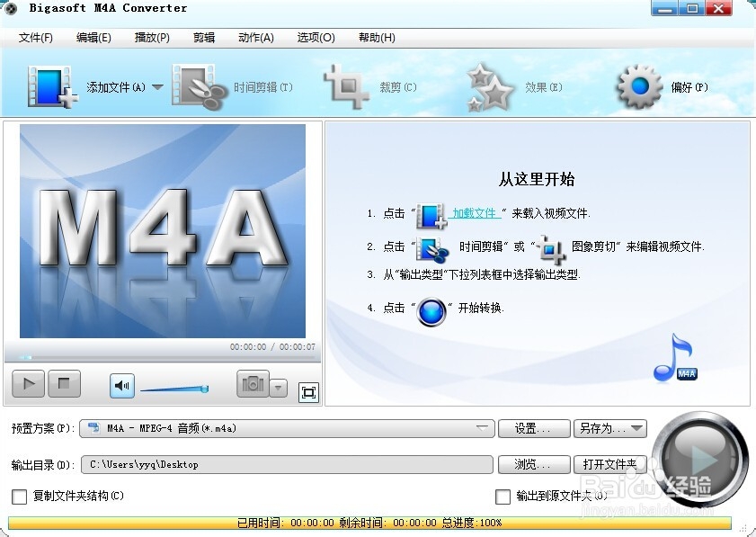Click the image-crop icon in step 2
The width and height of the screenshot is (756, 537).
click(x=551, y=249)
